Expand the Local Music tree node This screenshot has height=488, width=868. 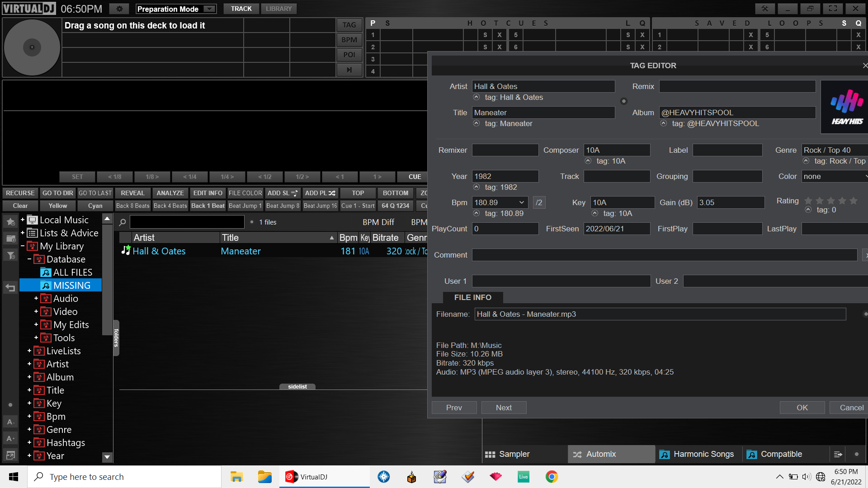pos(23,220)
